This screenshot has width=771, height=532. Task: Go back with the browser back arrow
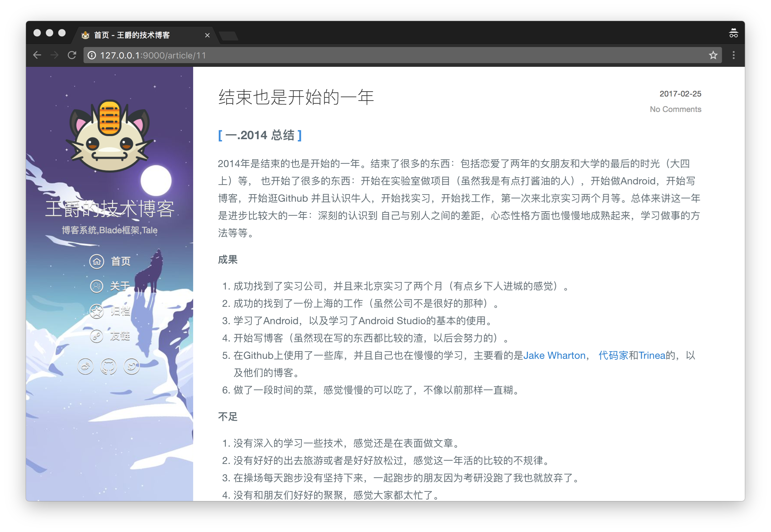pyautogui.click(x=37, y=55)
